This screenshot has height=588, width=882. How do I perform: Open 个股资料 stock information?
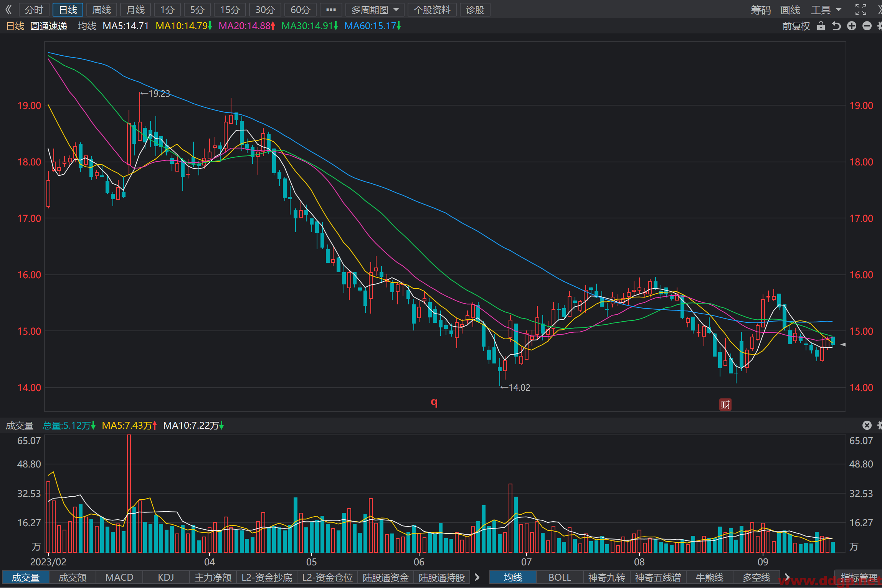pos(432,10)
